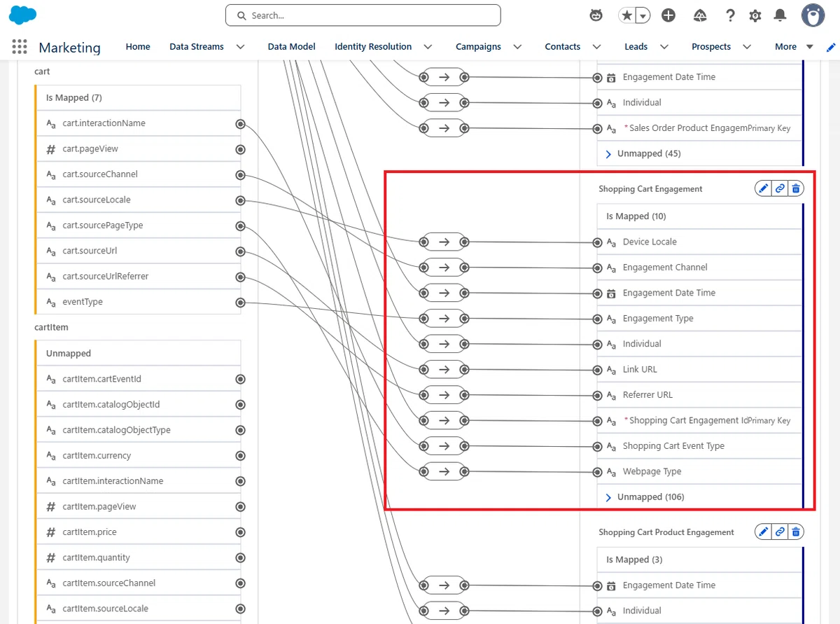This screenshot has height=624, width=840.
Task: Open the user profile avatar
Action: coord(813,15)
